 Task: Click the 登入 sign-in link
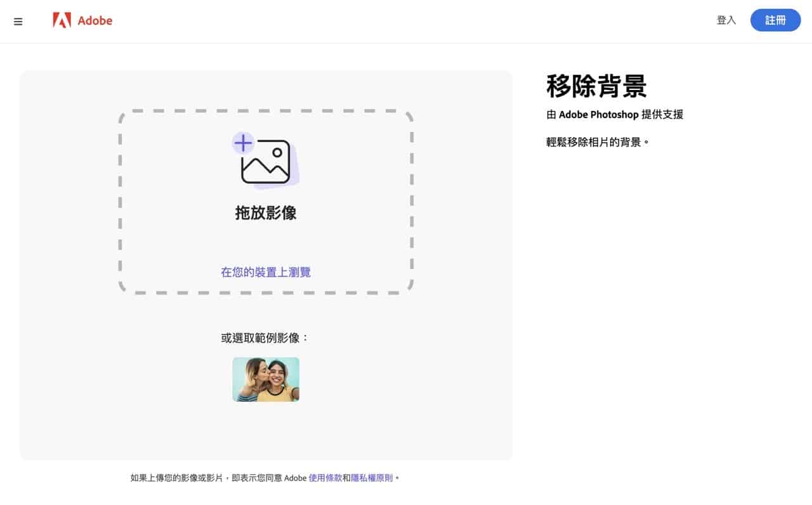pyautogui.click(x=726, y=20)
